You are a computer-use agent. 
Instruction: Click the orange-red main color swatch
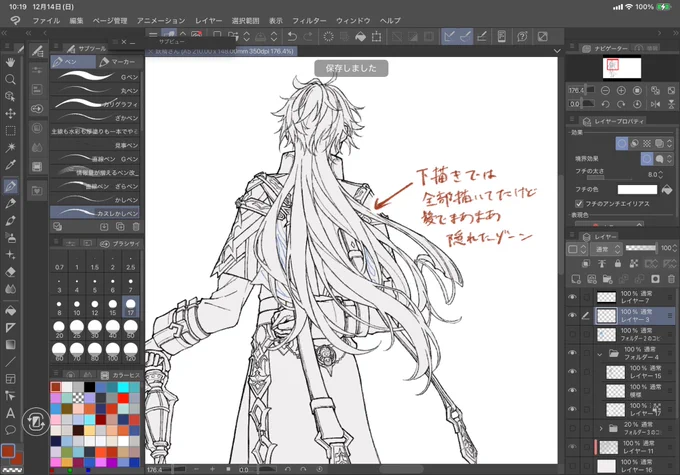[8, 451]
